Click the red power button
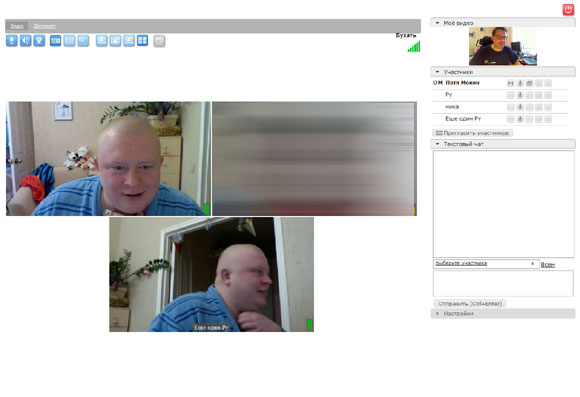The height and width of the screenshot is (397, 580). [x=568, y=10]
